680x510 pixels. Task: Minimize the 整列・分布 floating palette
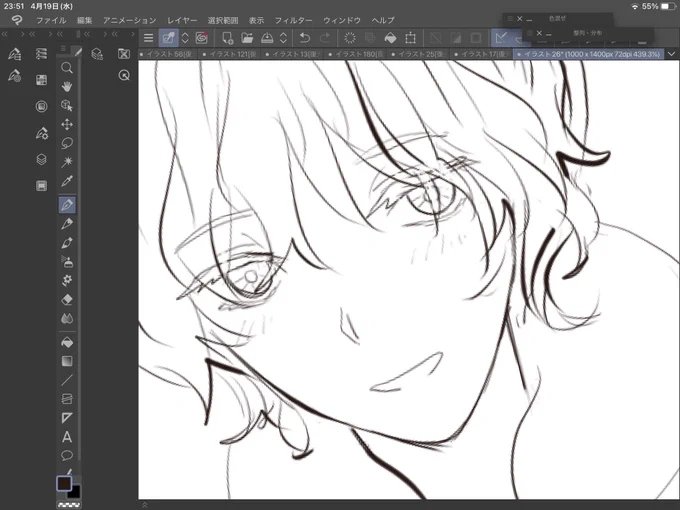click(549, 33)
